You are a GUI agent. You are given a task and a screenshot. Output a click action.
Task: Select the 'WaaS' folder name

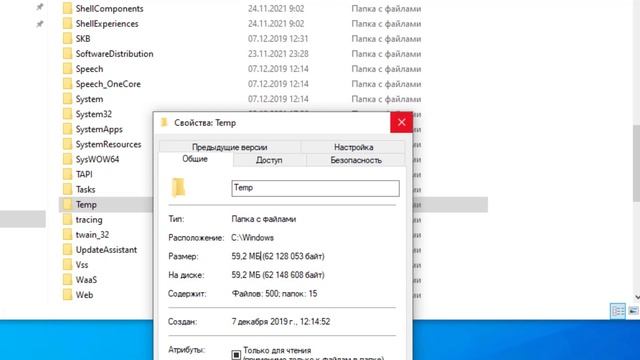coord(86,280)
